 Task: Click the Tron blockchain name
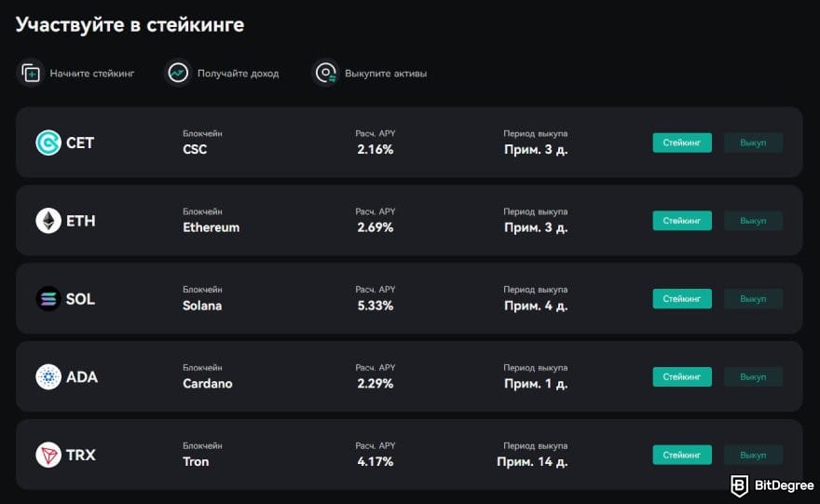[196, 462]
